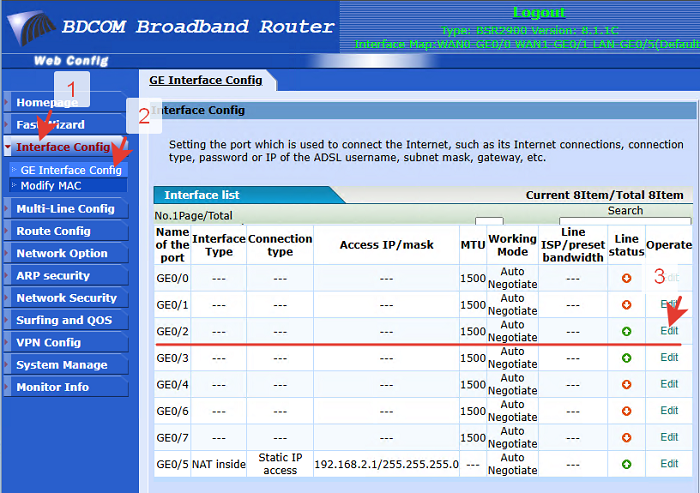This screenshot has height=493, width=700.
Task: Click GE0/7 red line status icon
Action: click(x=626, y=438)
